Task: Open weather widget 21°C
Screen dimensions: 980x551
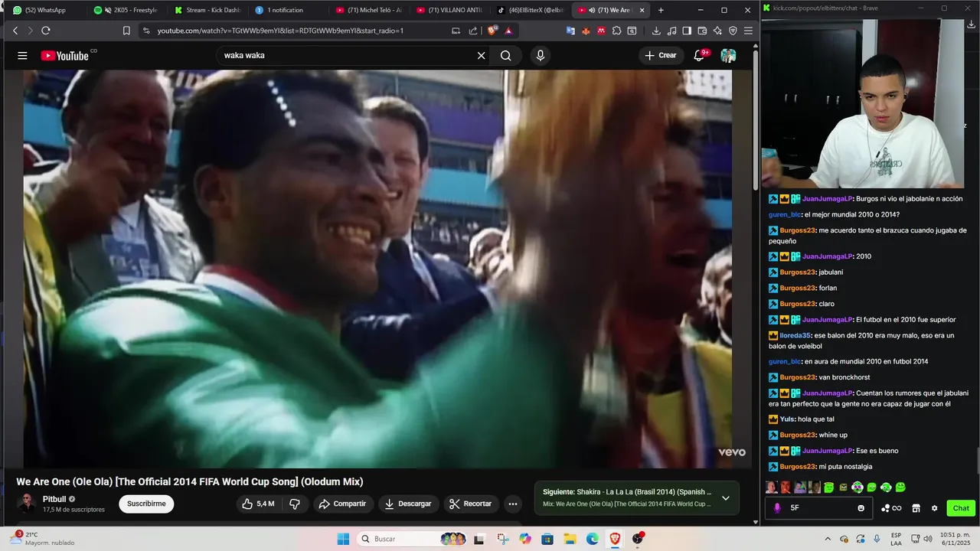Action: click(x=42, y=539)
